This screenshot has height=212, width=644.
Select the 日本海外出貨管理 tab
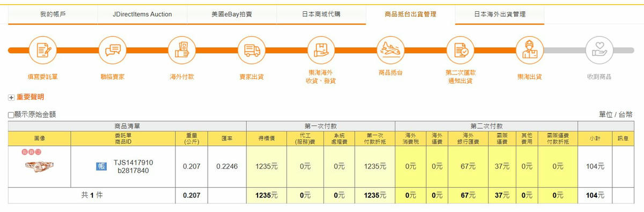click(x=500, y=14)
